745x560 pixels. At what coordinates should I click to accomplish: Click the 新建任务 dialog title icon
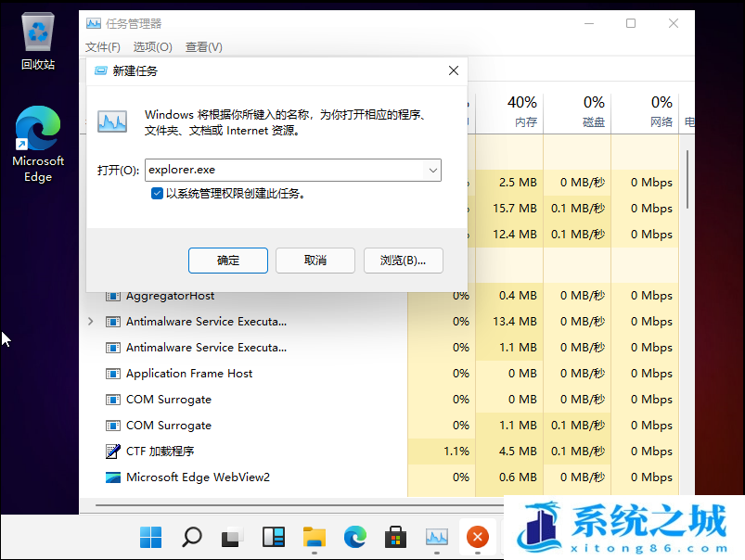click(101, 70)
